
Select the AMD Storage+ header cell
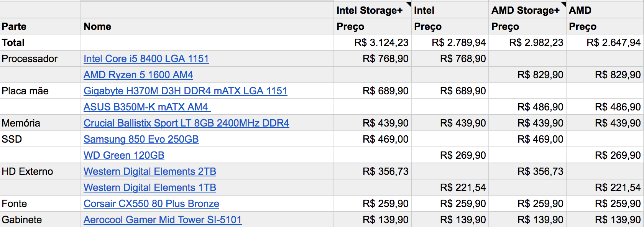click(x=527, y=10)
